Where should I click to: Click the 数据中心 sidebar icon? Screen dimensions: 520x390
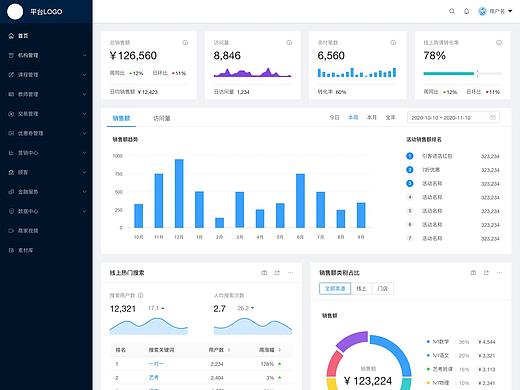pyautogui.click(x=11, y=211)
